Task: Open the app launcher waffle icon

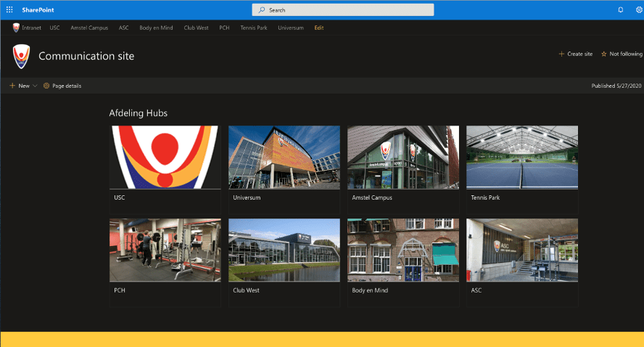Action: [x=9, y=9]
